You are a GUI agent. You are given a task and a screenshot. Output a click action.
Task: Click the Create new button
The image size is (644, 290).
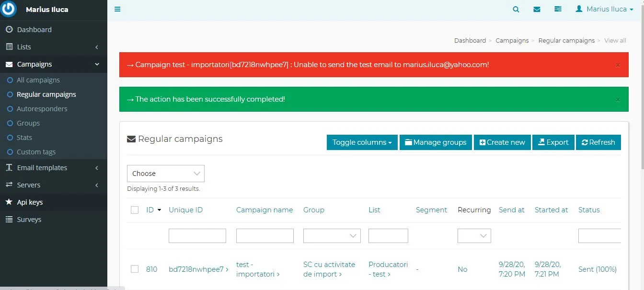tap(502, 142)
